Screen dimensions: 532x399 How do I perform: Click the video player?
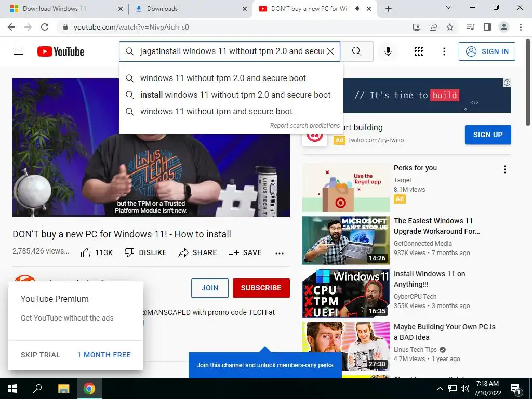coord(151,148)
